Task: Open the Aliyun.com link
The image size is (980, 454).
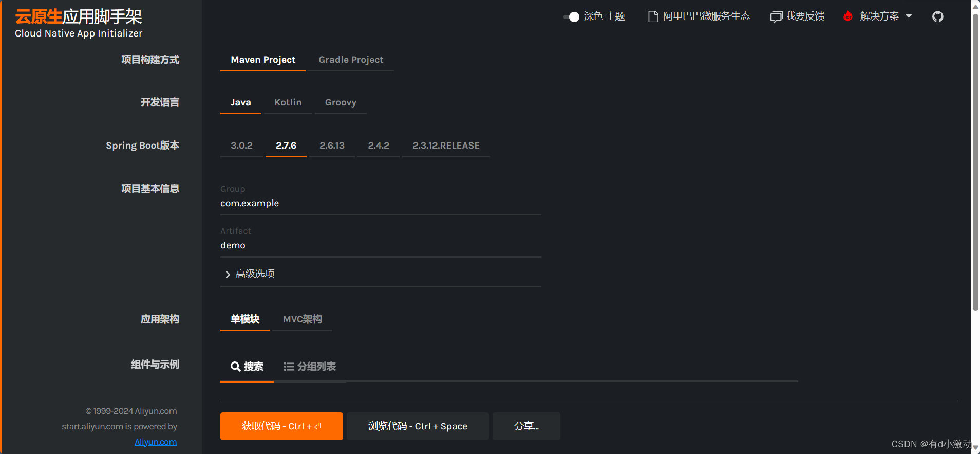Action: [x=156, y=442]
